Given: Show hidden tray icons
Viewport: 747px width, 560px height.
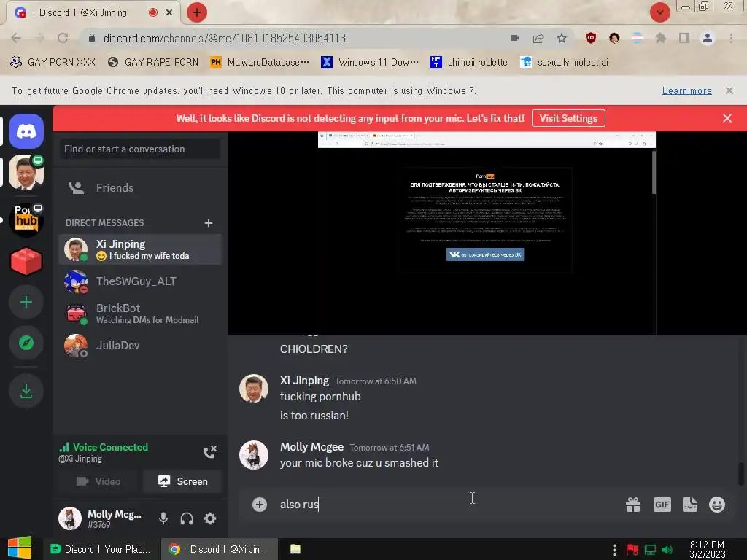Looking at the screenshot, I should [614, 550].
